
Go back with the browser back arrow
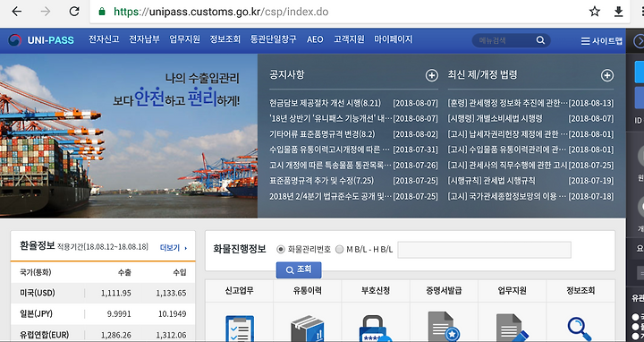pyautogui.click(x=16, y=12)
